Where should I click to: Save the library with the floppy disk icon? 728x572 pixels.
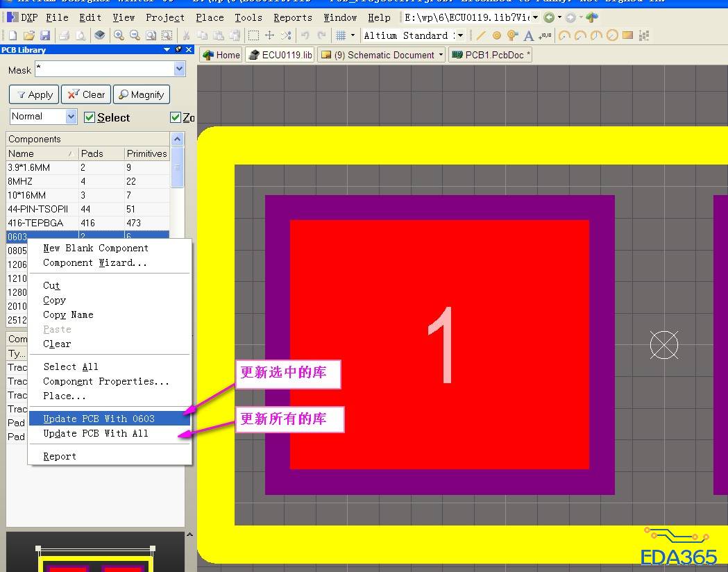pos(45,35)
